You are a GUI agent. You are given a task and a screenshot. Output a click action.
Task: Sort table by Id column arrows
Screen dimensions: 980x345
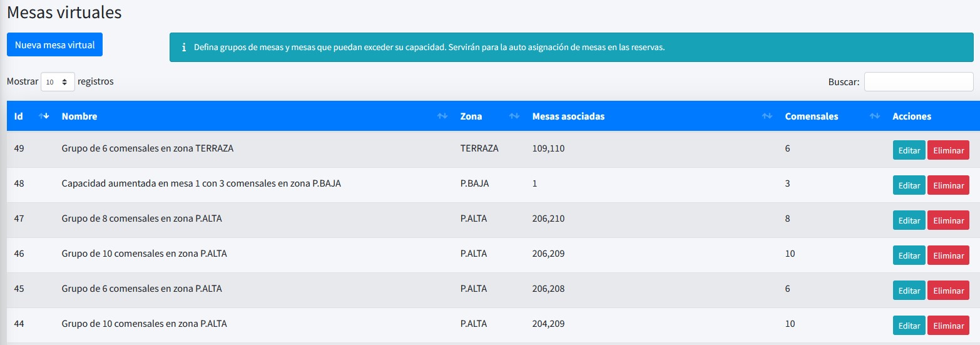44,116
